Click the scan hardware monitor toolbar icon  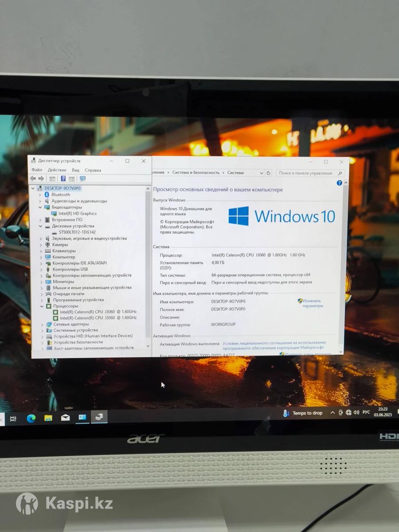click(82, 179)
